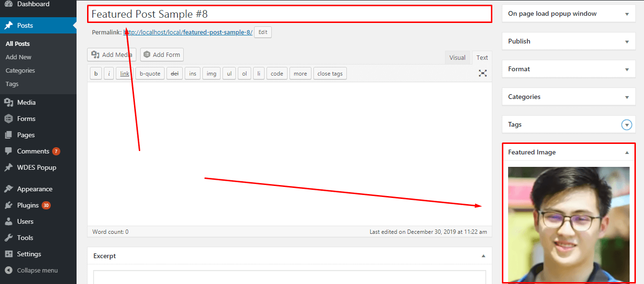Expand the On page load popup window panel
Viewport: 644px width, 284px height.
coord(627,14)
